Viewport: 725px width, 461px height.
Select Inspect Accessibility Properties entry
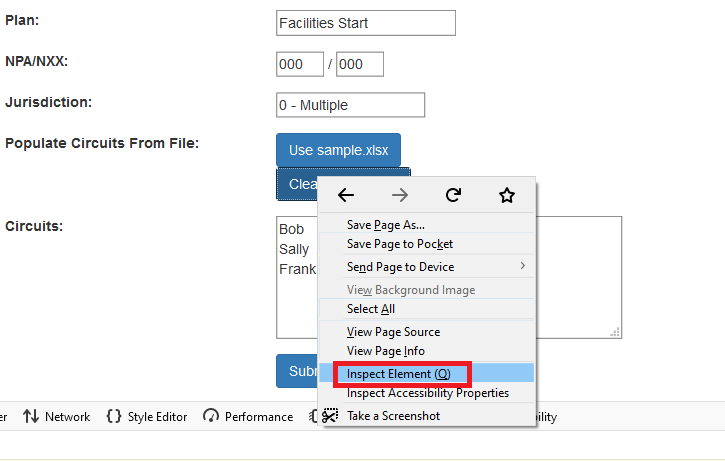point(426,393)
